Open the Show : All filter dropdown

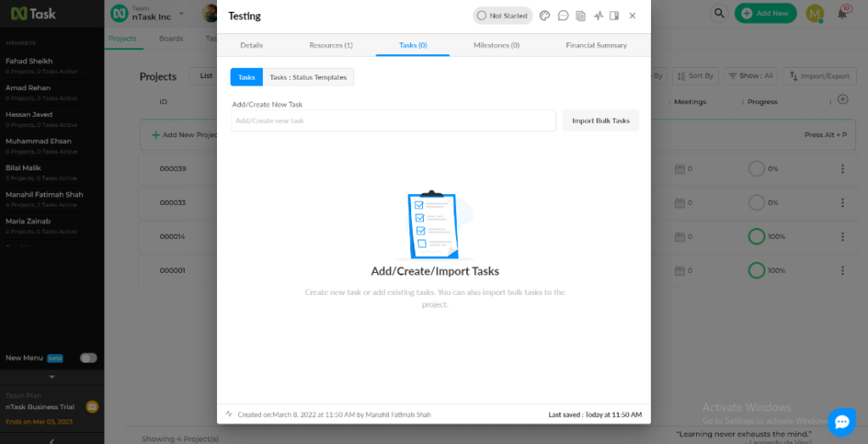click(x=749, y=75)
